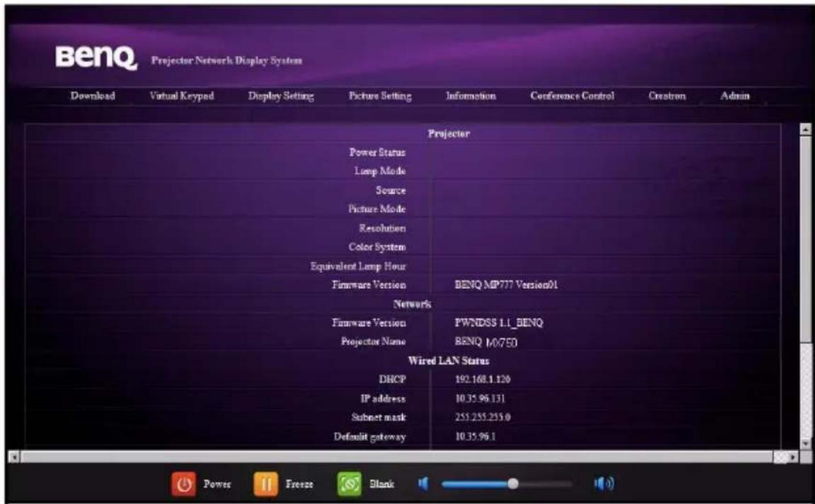Image resolution: width=815 pixels, height=504 pixels.
Task: Click the Freeze label in bottom bar
Action: click(x=300, y=484)
